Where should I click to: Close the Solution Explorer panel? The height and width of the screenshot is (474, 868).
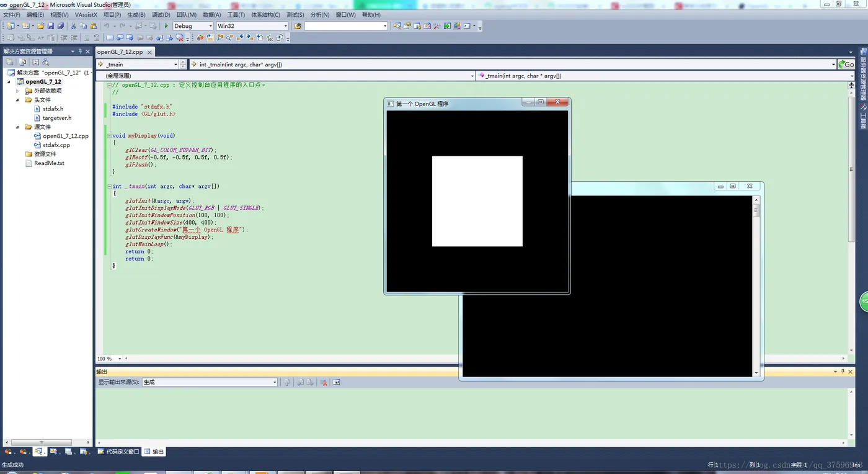tap(88, 51)
